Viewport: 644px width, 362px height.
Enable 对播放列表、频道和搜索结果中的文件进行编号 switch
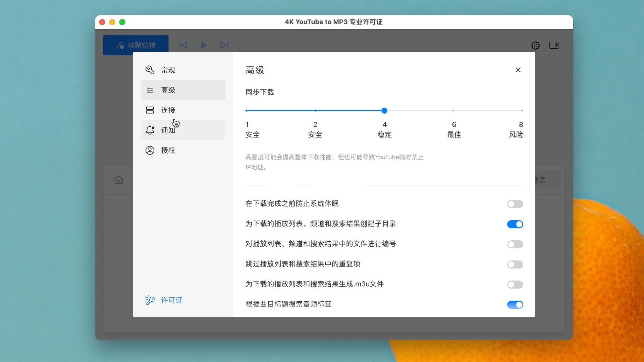tap(515, 244)
